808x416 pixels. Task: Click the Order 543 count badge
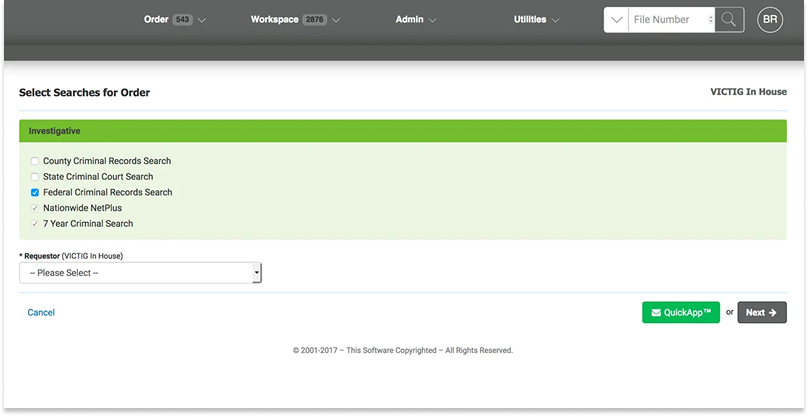coord(182,20)
